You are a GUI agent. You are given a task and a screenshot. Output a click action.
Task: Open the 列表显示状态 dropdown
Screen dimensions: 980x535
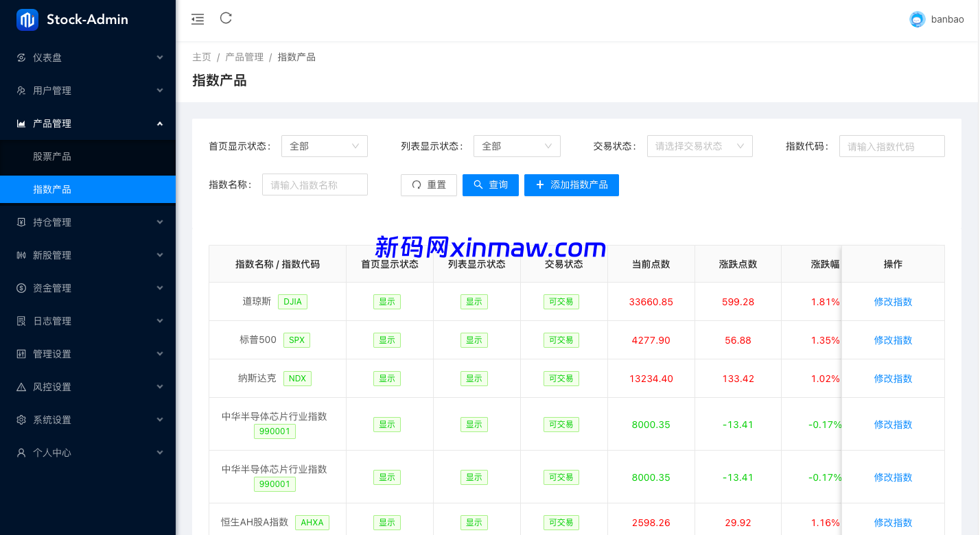516,146
